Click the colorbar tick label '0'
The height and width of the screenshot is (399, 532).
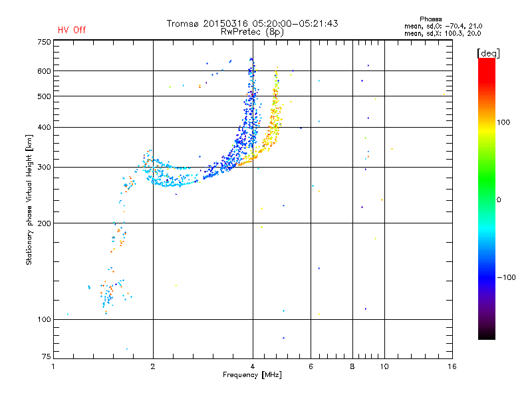[x=499, y=200]
